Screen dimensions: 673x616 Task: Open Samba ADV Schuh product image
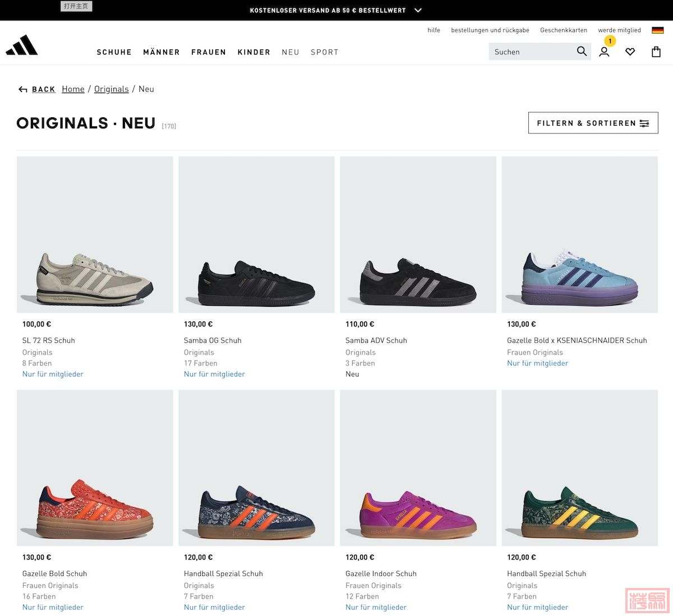(x=418, y=235)
